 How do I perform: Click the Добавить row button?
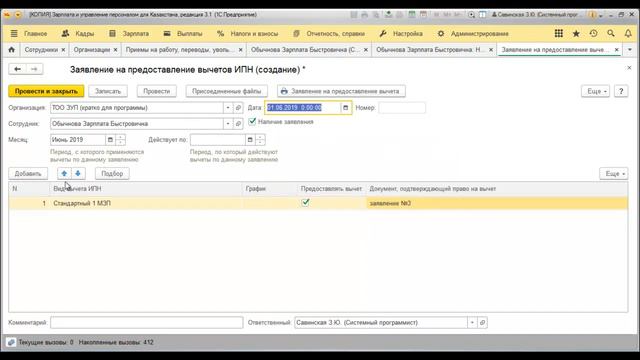pyautogui.click(x=28, y=173)
